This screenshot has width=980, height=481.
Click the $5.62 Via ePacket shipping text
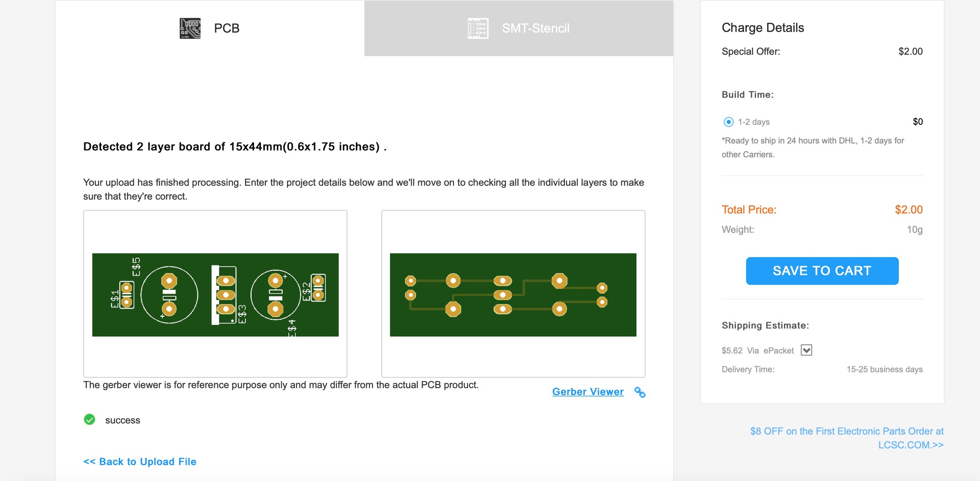(x=757, y=350)
